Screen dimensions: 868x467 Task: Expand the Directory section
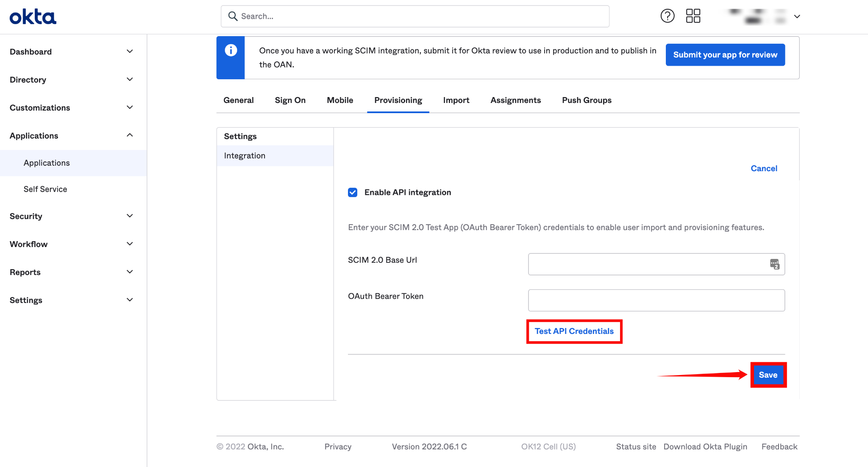[73, 80]
